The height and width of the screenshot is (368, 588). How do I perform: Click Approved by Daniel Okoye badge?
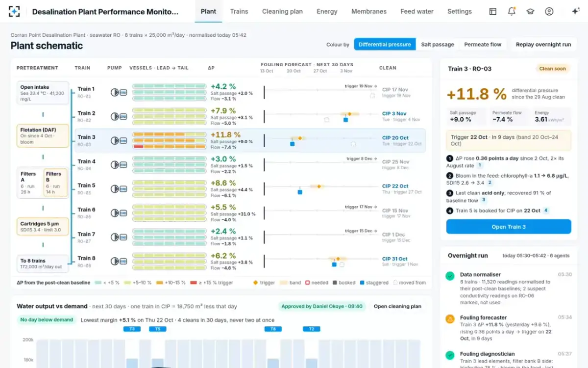point(322,306)
